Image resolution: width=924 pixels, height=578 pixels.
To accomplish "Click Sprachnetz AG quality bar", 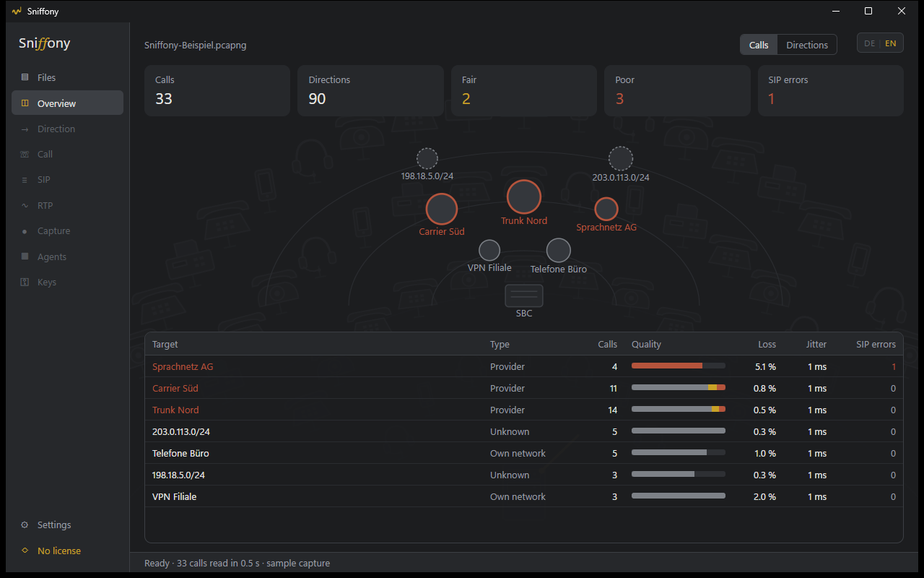I will [x=679, y=366].
